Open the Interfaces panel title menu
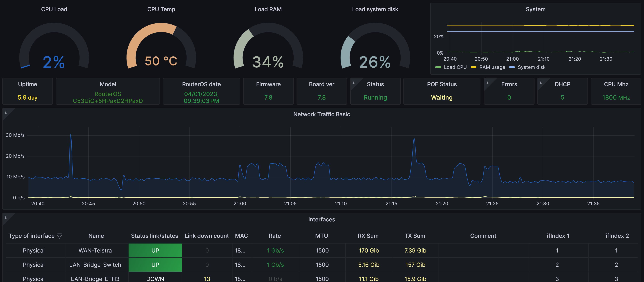 tap(321, 219)
